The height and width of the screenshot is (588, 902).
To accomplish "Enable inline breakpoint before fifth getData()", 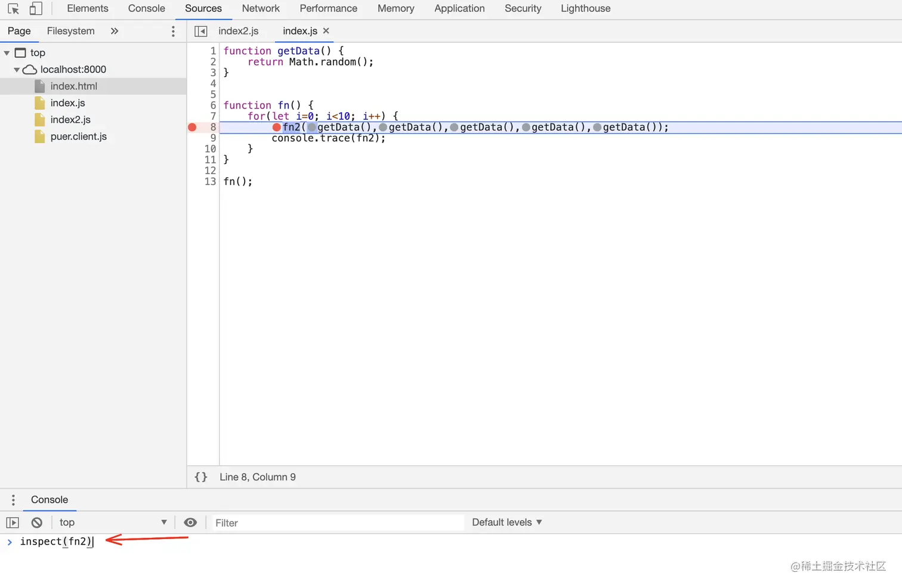I will tap(597, 127).
